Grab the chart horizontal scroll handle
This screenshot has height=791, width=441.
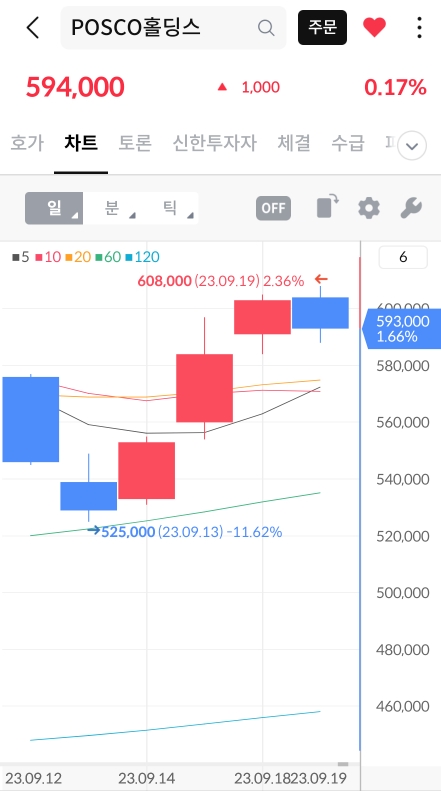pos(343,764)
